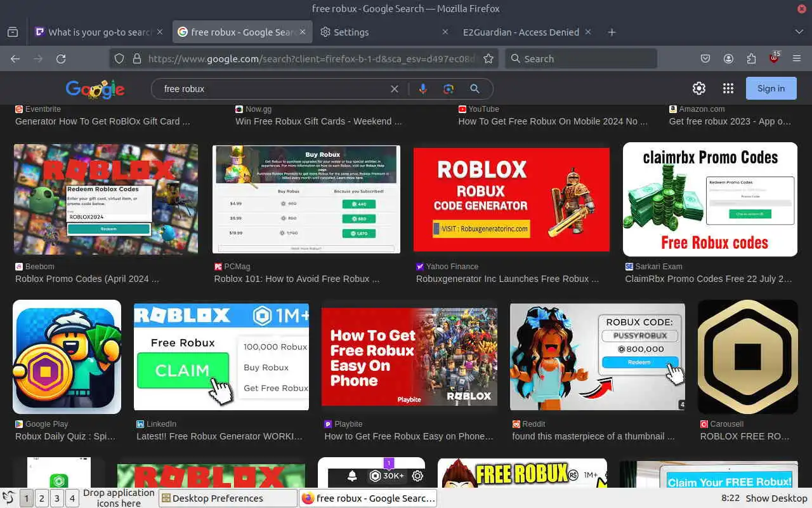Switch to the Settings tab
Image resolution: width=812 pixels, height=508 pixels.
point(384,32)
